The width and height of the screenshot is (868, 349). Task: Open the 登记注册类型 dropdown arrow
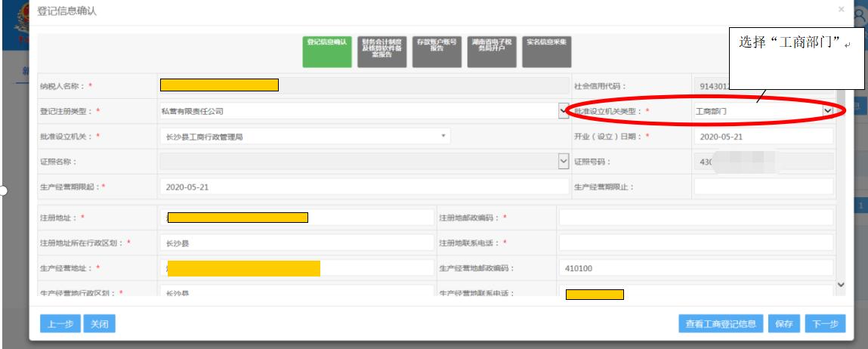point(564,111)
